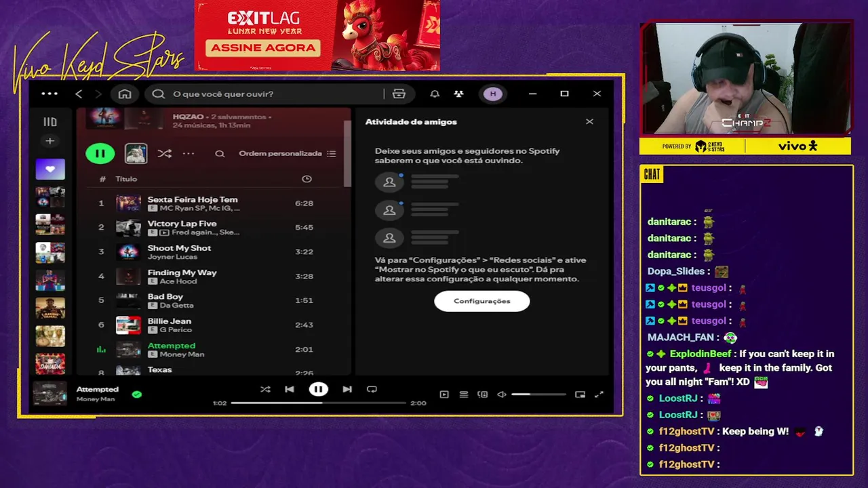Screen dimensions: 868x488
Task: Search within the HQZAO playlist
Action: pyautogui.click(x=220, y=154)
